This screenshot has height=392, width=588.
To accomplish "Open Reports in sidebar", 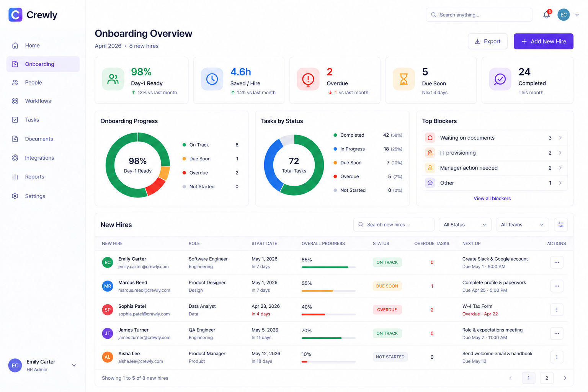I will (x=43, y=177).
